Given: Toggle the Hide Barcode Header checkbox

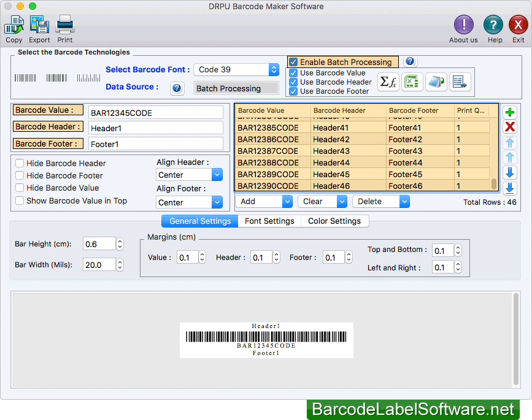Looking at the screenshot, I should click(x=20, y=164).
